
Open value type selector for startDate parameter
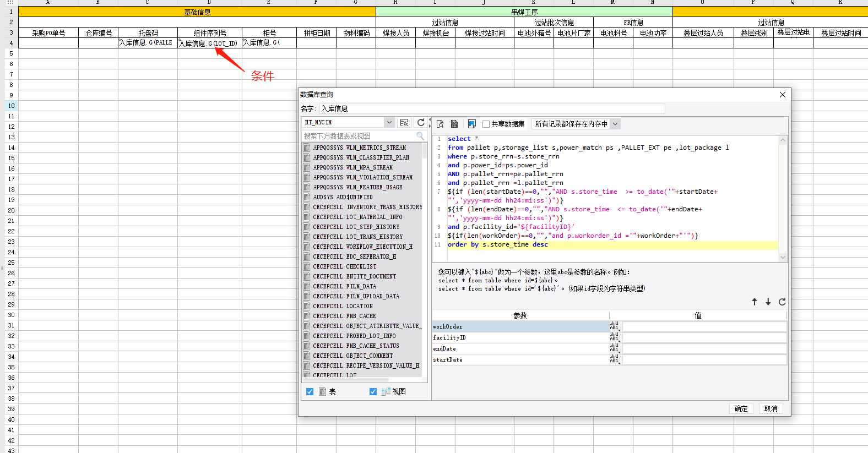(615, 359)
